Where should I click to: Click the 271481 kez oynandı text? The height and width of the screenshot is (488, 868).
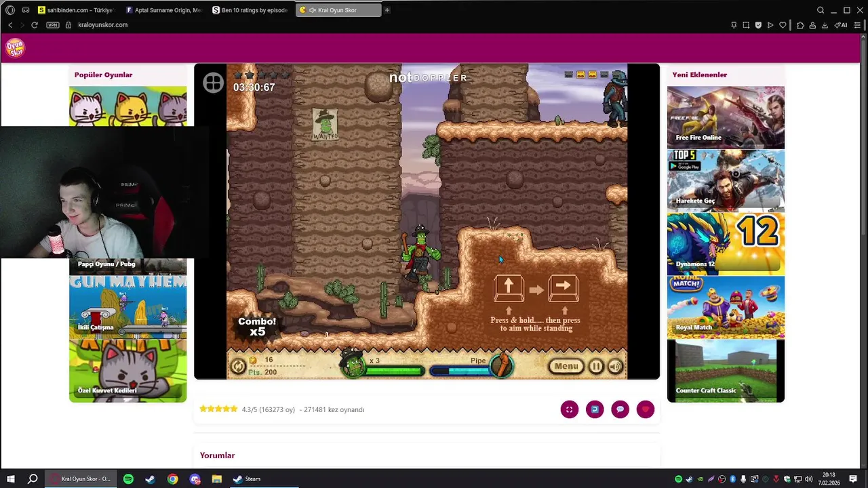coord(334,410)
